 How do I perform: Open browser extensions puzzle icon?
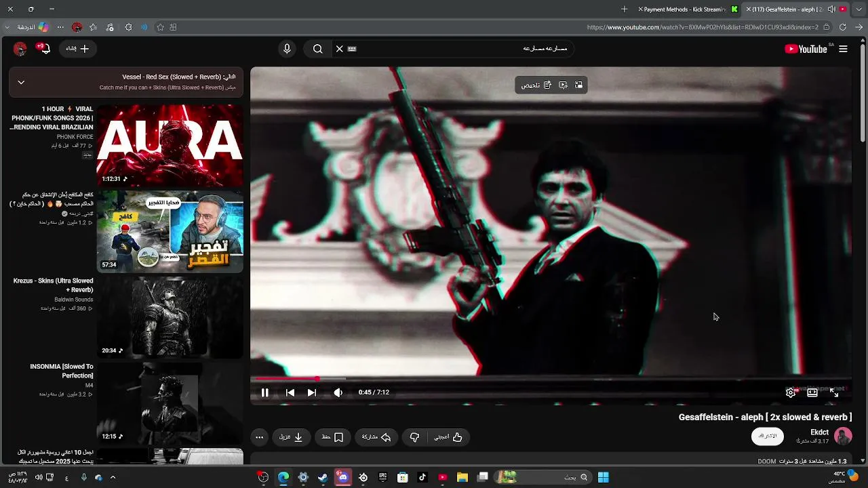[128, 27]
